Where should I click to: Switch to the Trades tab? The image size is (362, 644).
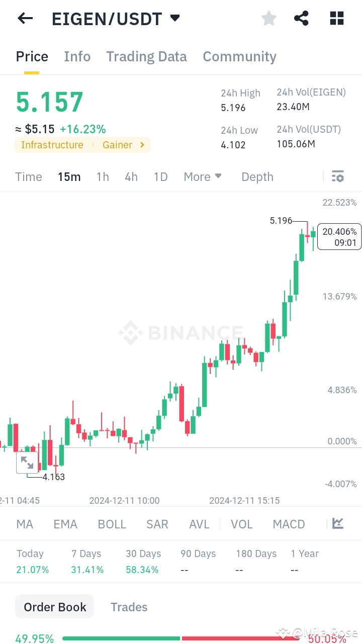(x=129, y=607)
